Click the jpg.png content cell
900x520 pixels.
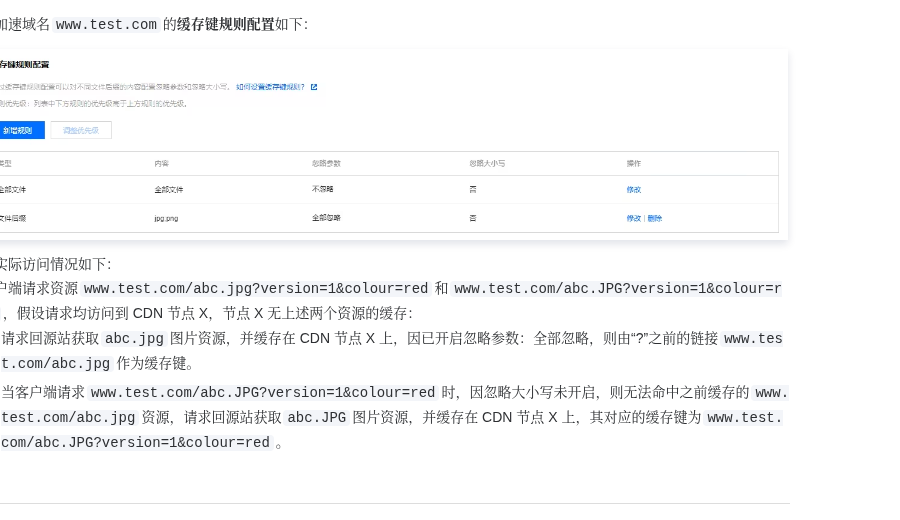[x=166, y=219]
